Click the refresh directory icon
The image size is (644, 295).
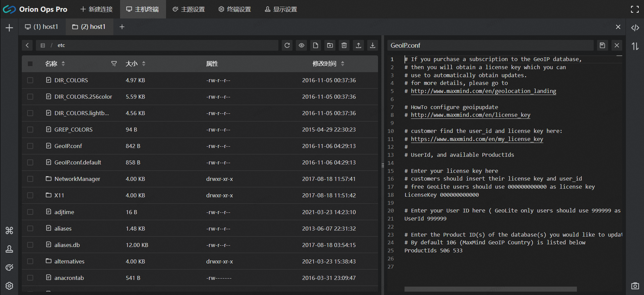coord(287,45)
